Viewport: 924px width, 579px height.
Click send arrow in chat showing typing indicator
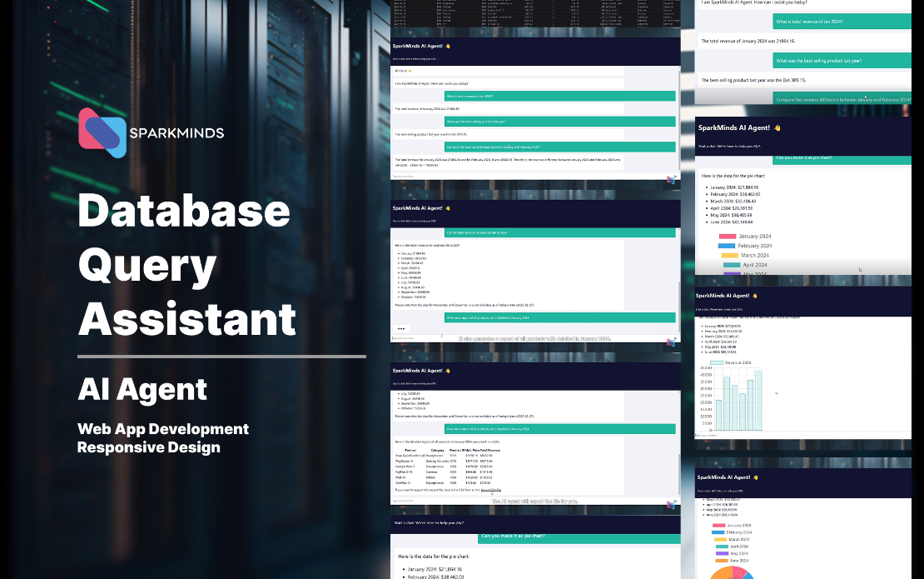[675, 338]
